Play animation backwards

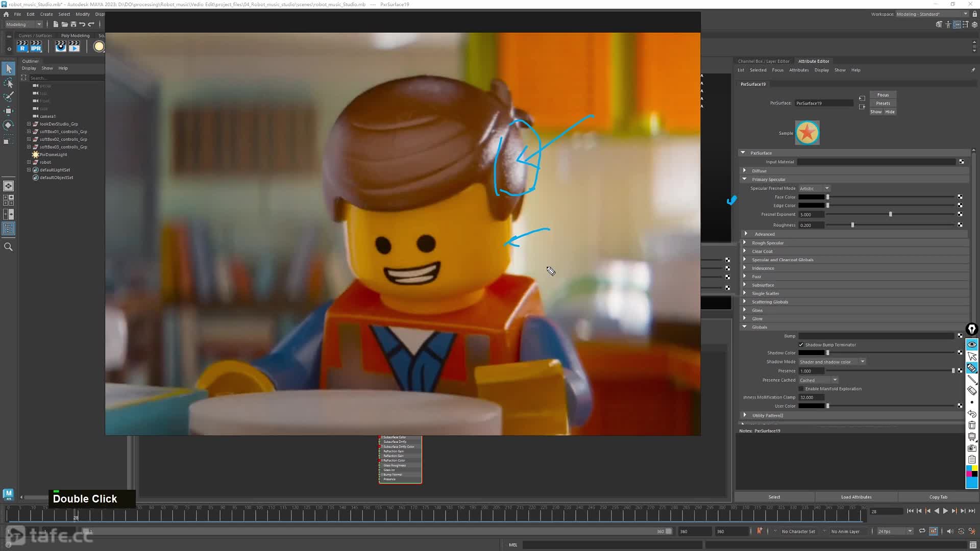937,511
